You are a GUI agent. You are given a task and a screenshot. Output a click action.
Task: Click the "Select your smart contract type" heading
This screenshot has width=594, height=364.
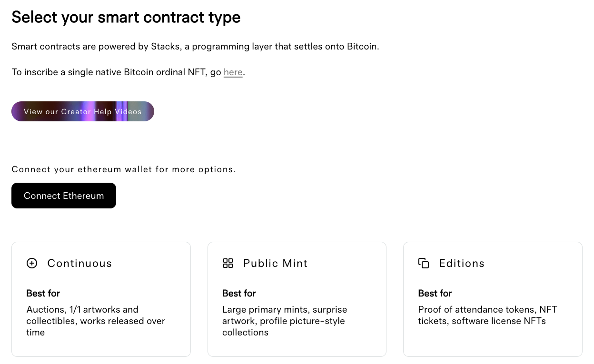click(x=126, y=17)
